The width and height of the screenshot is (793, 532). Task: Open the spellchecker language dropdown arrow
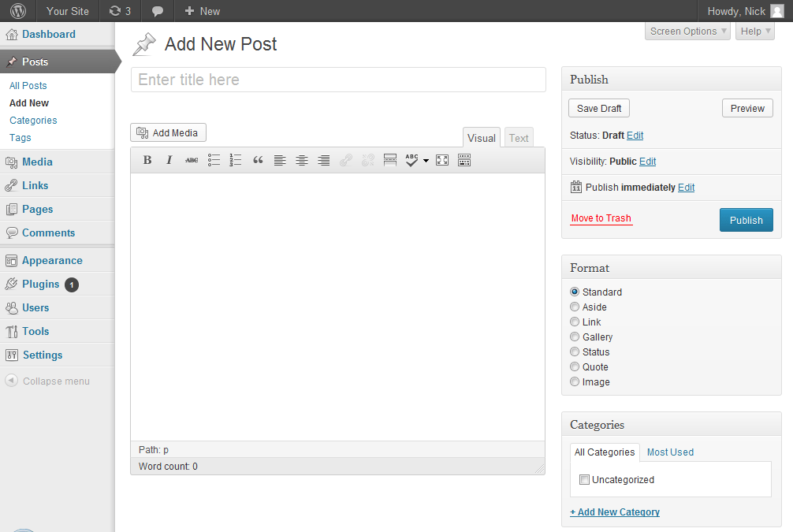[426, 161]
